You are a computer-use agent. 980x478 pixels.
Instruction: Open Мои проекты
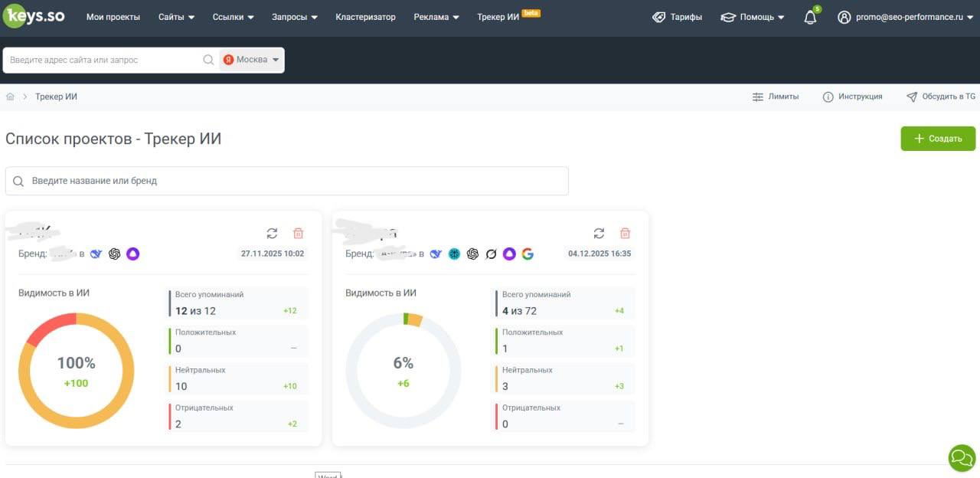point(113,17)
